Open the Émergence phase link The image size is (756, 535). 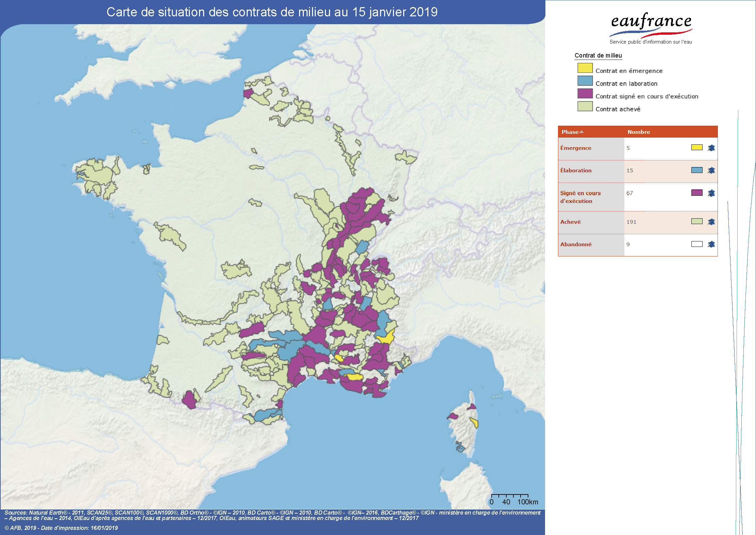pyautogui.click(x=576, y=148)
